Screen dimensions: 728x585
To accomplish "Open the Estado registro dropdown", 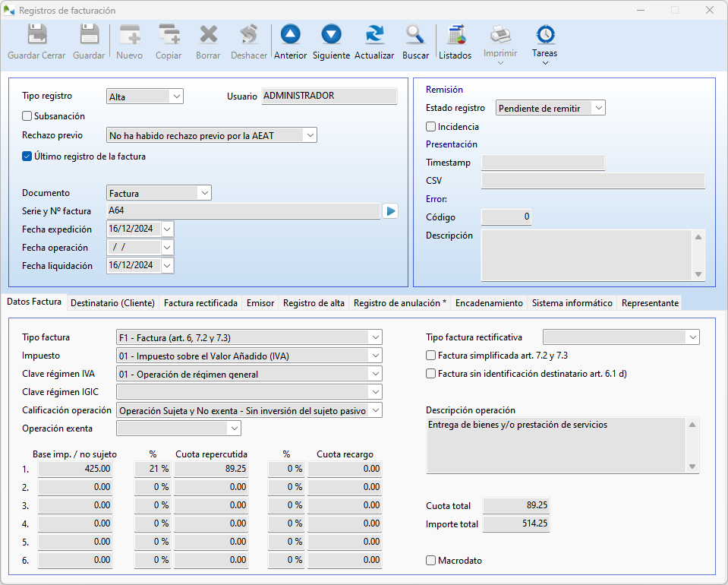I will click(598, 109).
